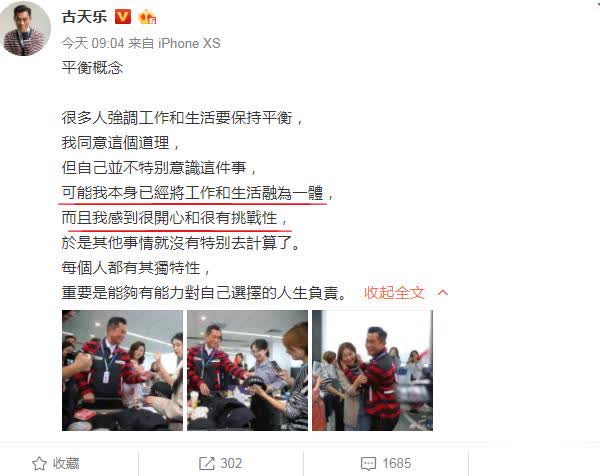This screenshot has width=600, height=476.
Task: Click 收起全文 to collapse the post
Action: click(x=394, y=293)
